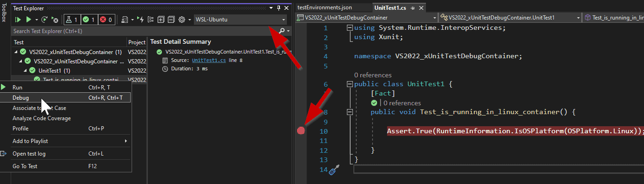Click the Expand All icon
Viewport: 644px width, 184px height.
(x=161, y=20)
